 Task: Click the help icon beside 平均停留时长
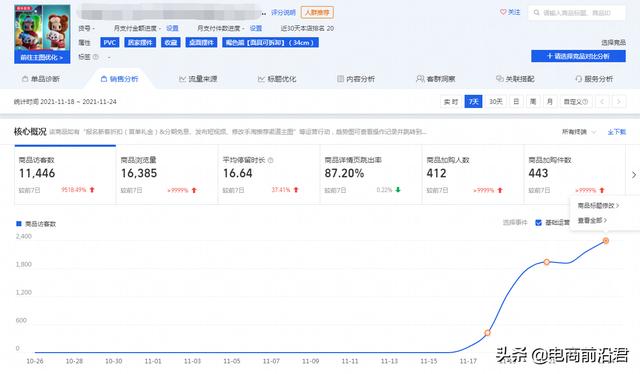270,160
